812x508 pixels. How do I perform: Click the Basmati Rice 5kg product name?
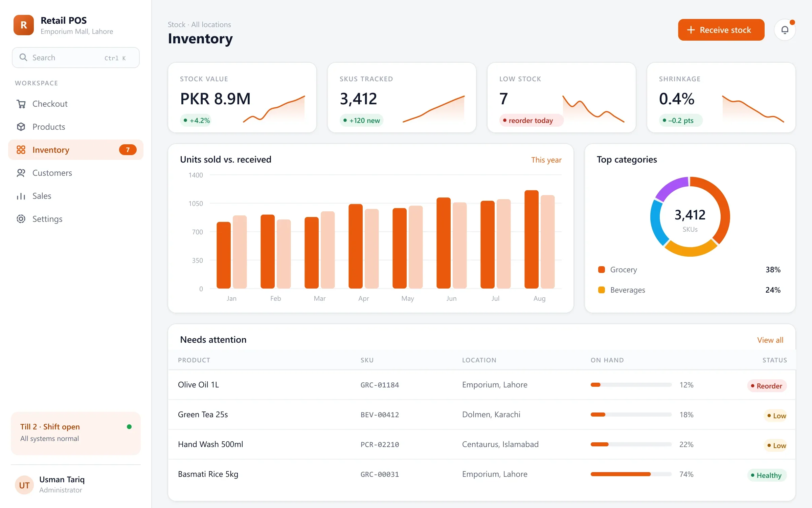click(x=208, y=474)
